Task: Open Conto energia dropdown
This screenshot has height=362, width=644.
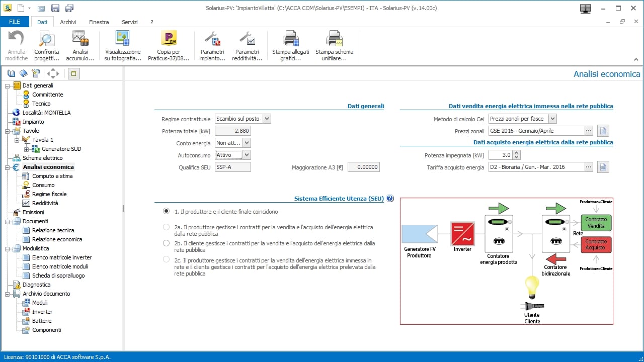Action: pos(247,143)
